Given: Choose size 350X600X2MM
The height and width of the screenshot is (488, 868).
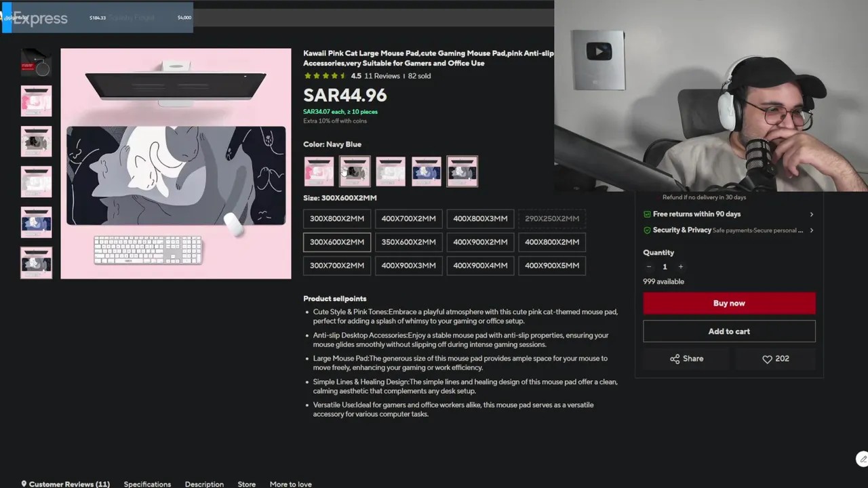Looking at the screenshot, I should pyautogui.click(x=408, y=242).
